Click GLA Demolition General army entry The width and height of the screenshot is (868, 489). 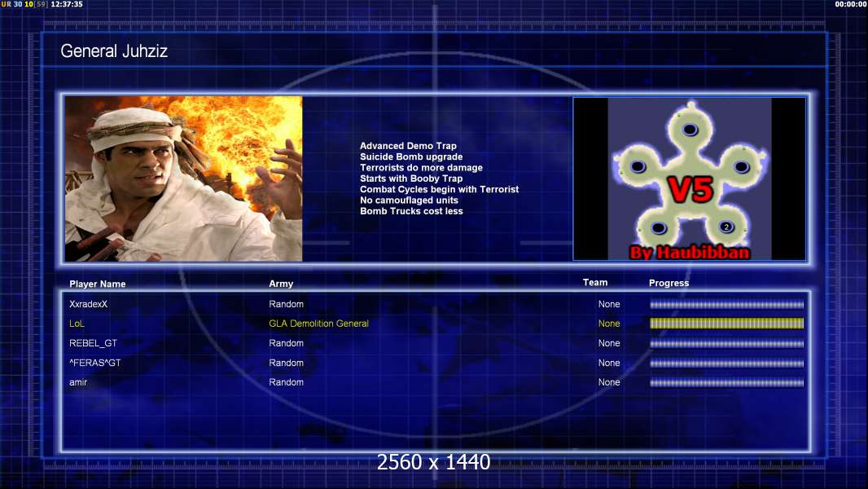pyautogui.click(x=319, y=324)
